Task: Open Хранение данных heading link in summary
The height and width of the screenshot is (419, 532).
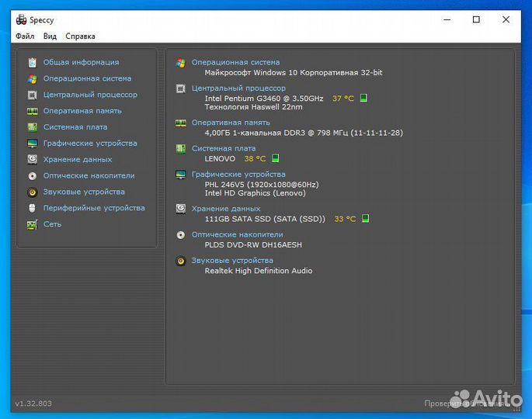Action: tap(226, 209)
